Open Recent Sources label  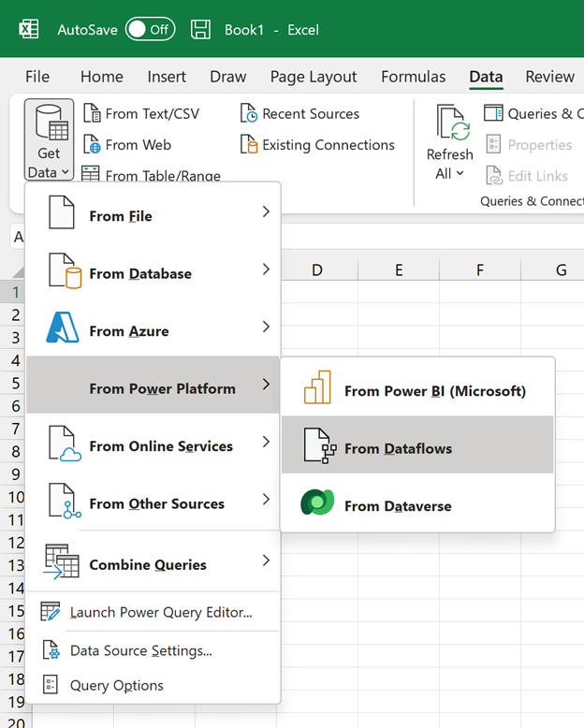tap(311, 114)
